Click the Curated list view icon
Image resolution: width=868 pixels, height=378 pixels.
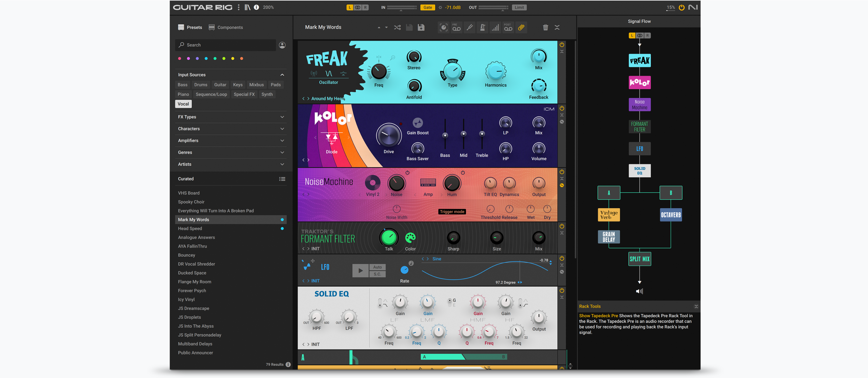(282, 179)
